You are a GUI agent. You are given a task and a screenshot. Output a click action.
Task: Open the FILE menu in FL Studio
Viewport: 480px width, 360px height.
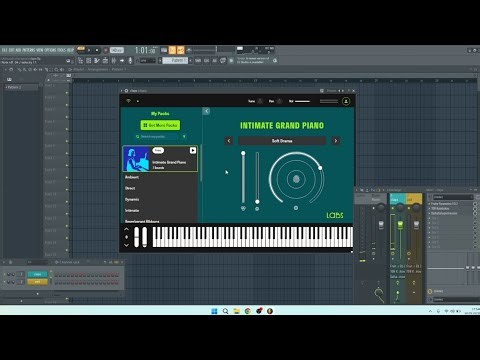4,50
